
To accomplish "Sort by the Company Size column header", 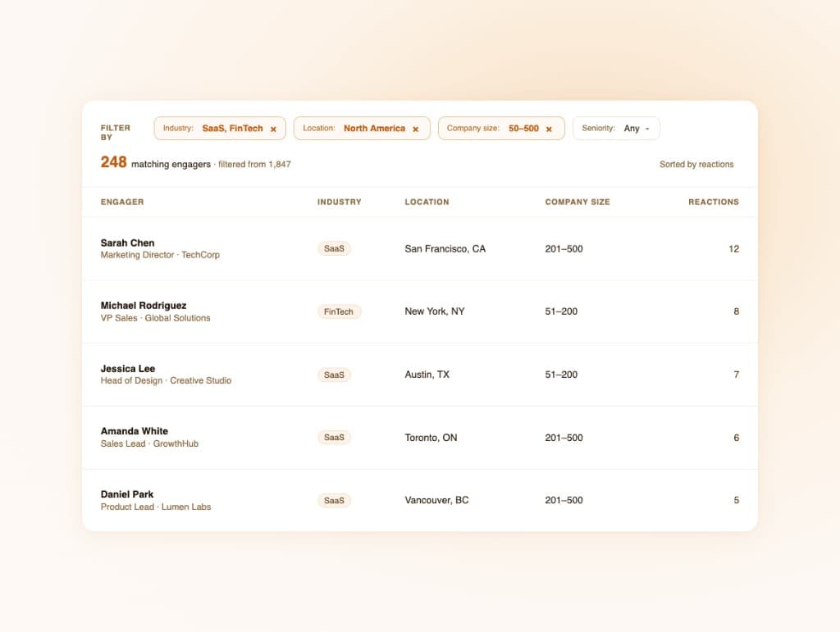I will [x=577, y=202].
